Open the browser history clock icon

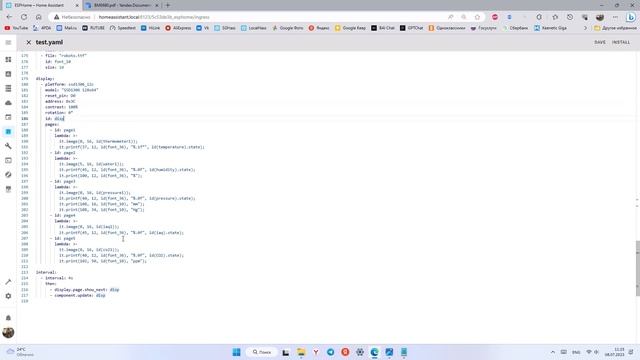click(x=570, y=17)
